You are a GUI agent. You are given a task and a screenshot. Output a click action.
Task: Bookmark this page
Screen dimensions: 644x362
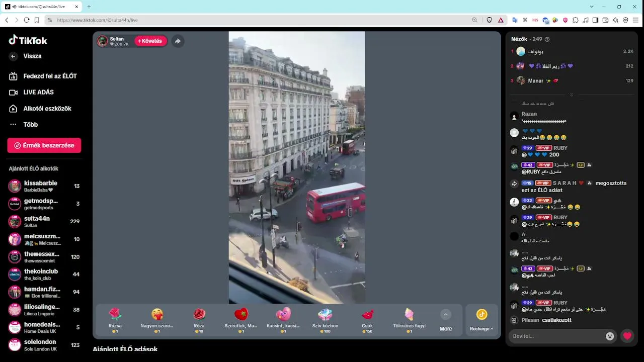coord(37,20)
